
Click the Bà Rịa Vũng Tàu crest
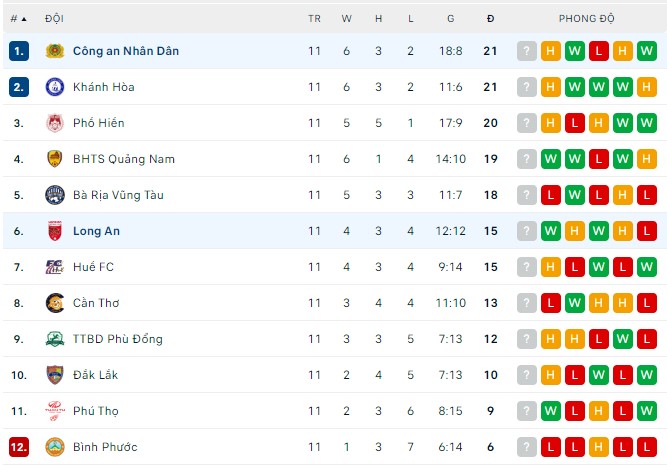(55, 195)
